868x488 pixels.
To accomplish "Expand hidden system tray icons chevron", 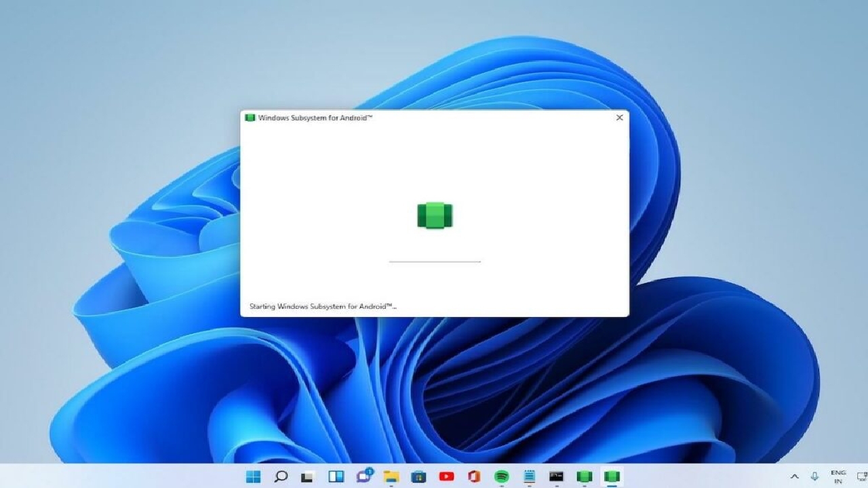I will [795, 476].
